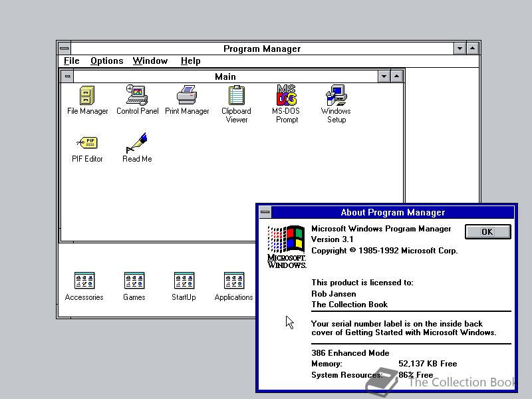Maximize the Main group window

(396, 76)
